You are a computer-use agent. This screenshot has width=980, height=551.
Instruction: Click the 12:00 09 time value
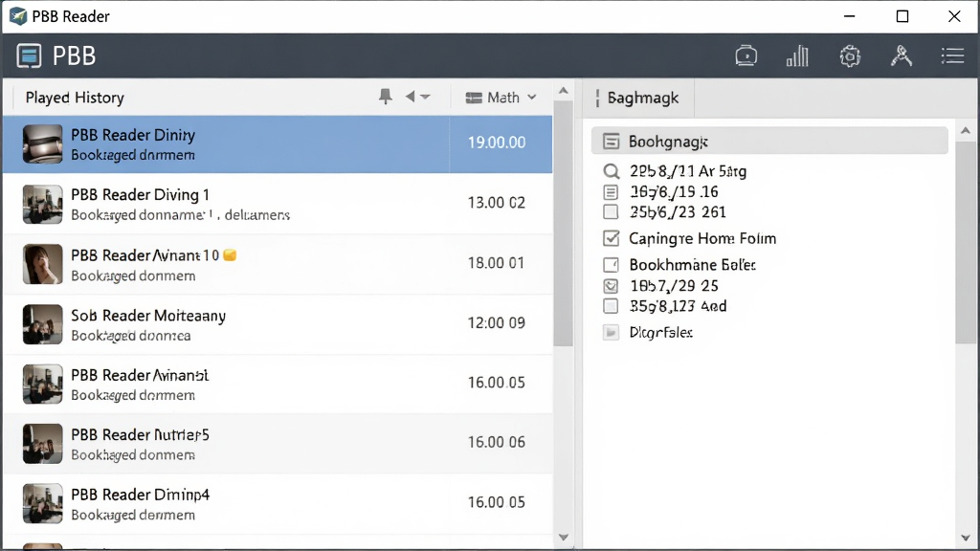[x=497, y=323]
